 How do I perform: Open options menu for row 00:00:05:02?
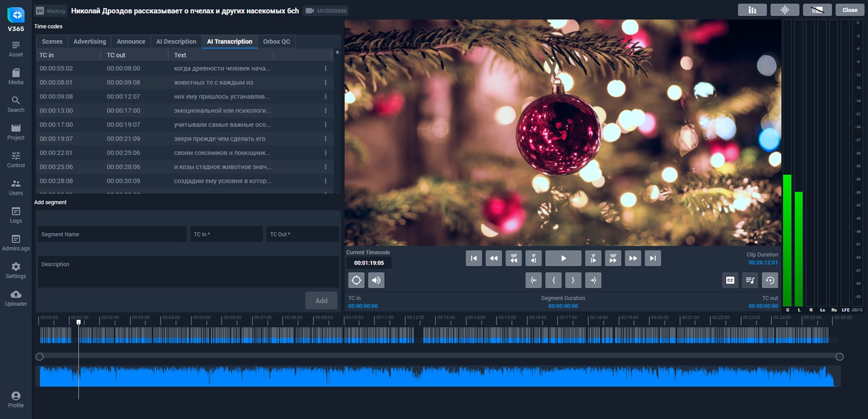tap(325, 68)
